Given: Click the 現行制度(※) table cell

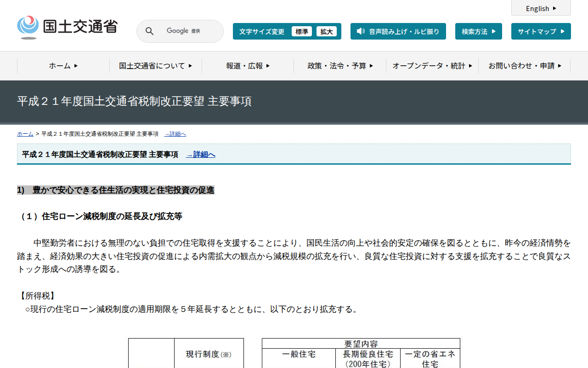Looking at the screenshot, I should click(x=209, y=354).
